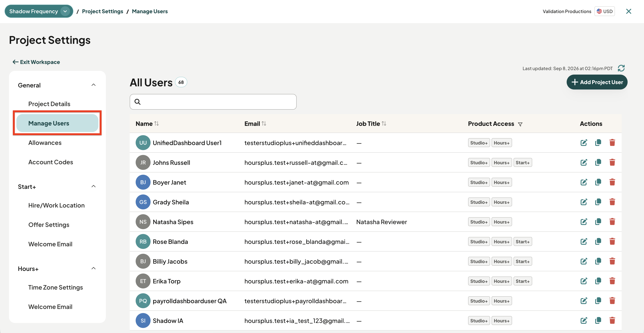Copy the Natasha Sipes user entry

[598, 222]
